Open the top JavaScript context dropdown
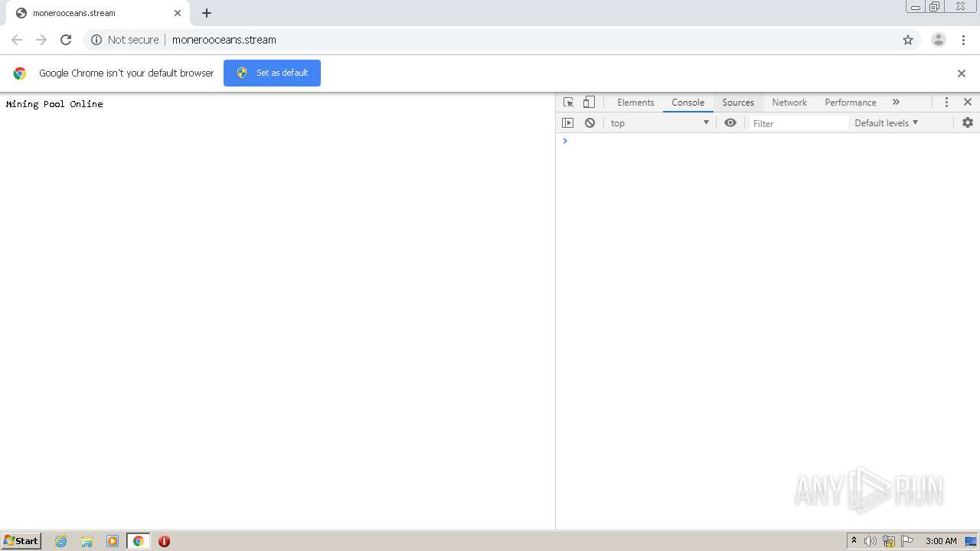This screenshot has width=980, height=551. 660,123
